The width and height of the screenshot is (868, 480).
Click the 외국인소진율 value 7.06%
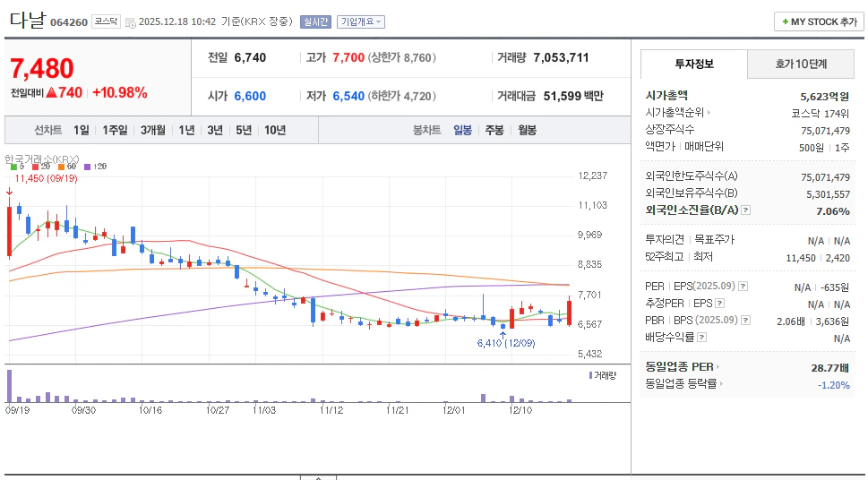(832, 211)
